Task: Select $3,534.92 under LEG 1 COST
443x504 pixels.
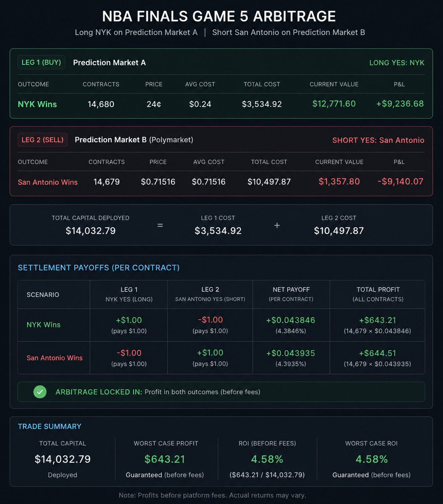Action: pyautogui.click(x=218, y=231)
